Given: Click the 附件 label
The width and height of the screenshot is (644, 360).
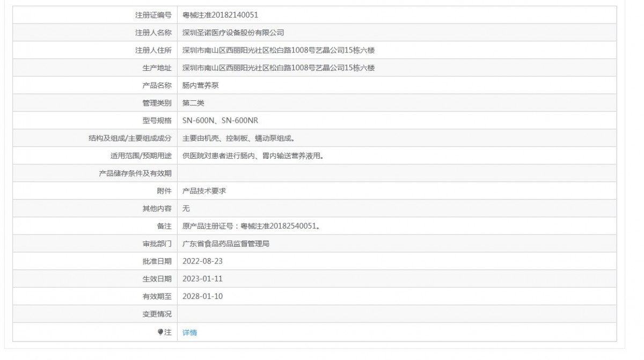Looking at the screenshot, I should (164, 191).
